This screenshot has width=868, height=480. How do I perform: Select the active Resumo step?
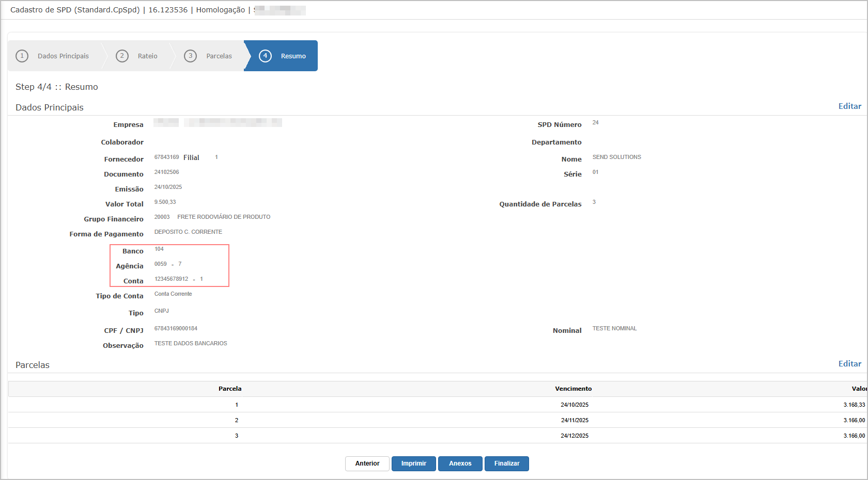[x=282, y=56]
